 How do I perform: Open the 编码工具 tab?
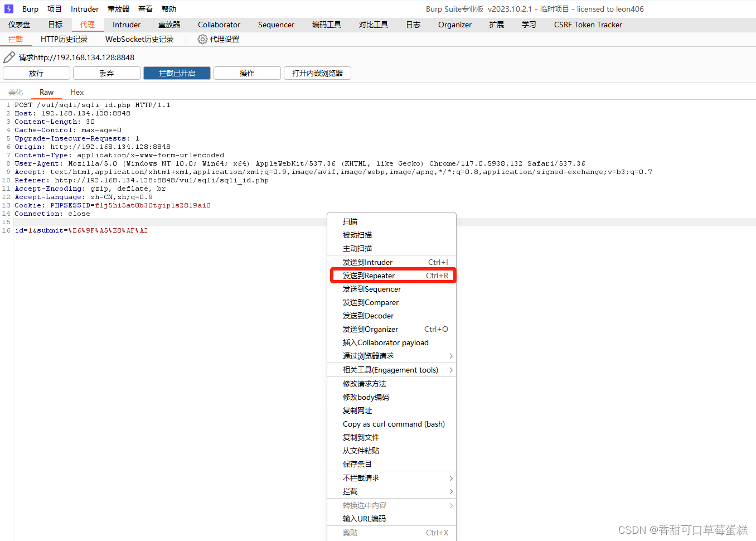click(327, 25)
